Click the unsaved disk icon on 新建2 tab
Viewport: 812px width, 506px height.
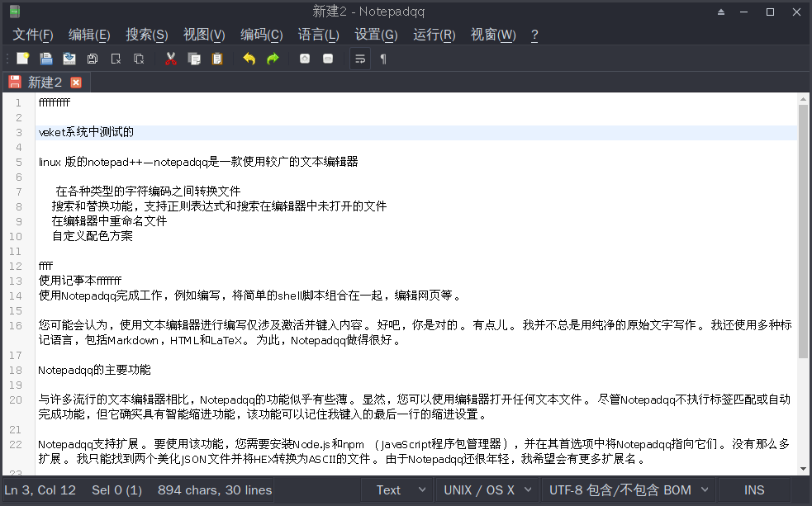point(15,82)
